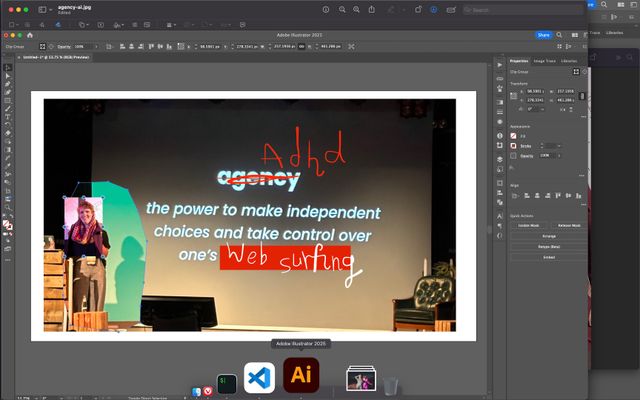The height and width of the screenshot is (400, 640).
Task: Expand more Appearance options ellipsis
Action: tap(582, 176)
